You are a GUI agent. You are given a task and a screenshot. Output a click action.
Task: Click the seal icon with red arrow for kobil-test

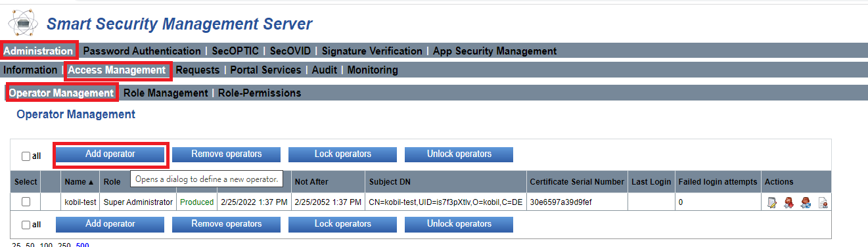789,202
